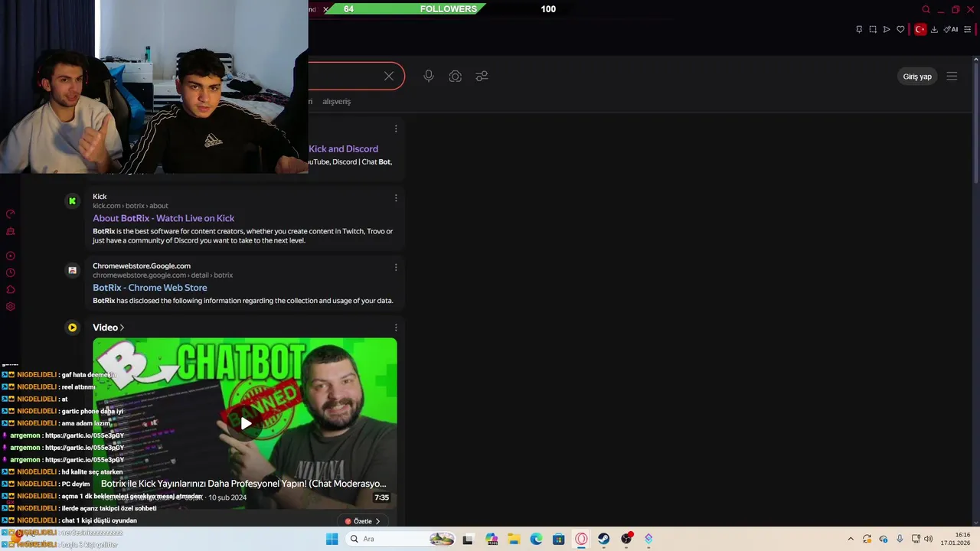Activate the snapshot selection tool icon

pyautogui.click(x=873, y=29)
